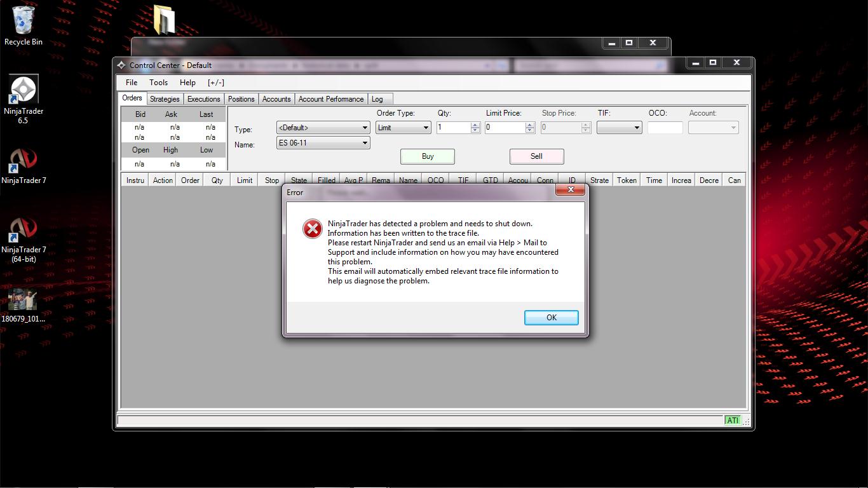Sort by the Qty column header
Image resolution: width=868 pixels, height=488 pixels.
coord(217,180)
